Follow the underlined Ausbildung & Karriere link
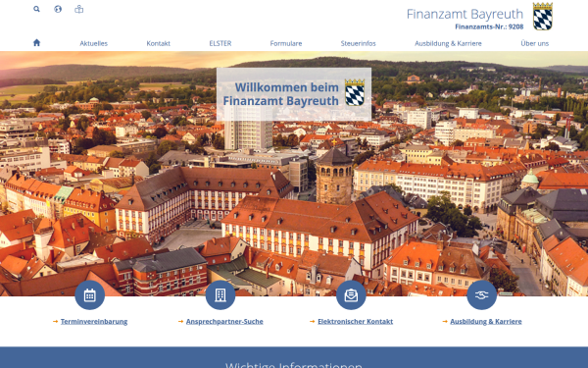Screen dimensions: 588x368 [486, 322]
